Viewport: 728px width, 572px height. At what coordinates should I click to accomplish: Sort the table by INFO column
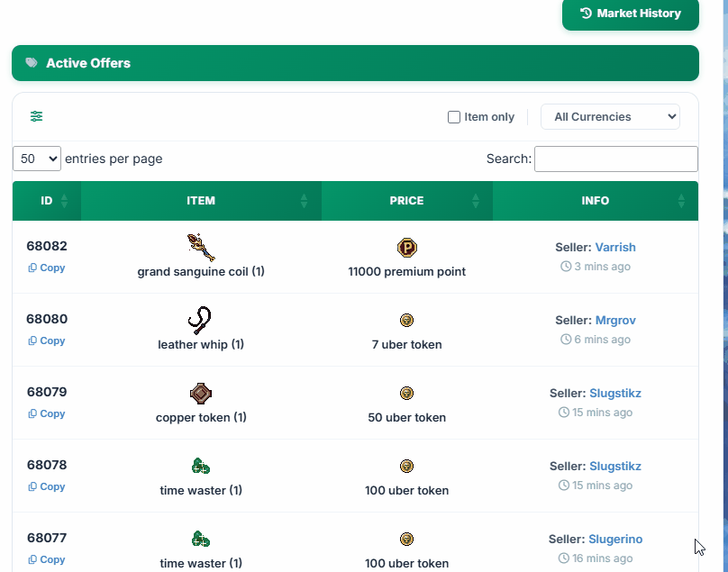596,201
